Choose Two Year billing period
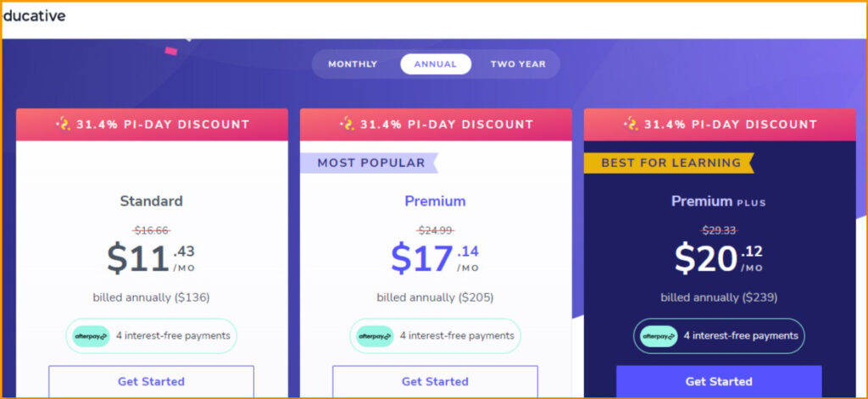The height and width of the screenshot is (399, 868). pos(518,64)
